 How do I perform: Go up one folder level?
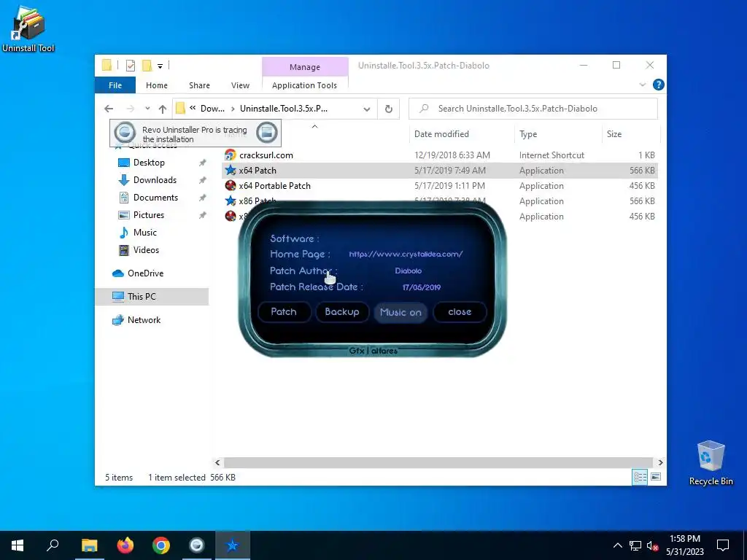(x=163, y=109)
